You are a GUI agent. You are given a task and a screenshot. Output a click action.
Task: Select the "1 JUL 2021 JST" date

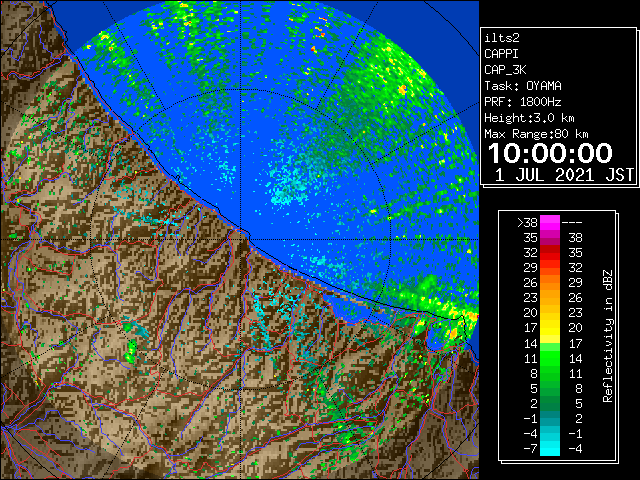[564, 175]
